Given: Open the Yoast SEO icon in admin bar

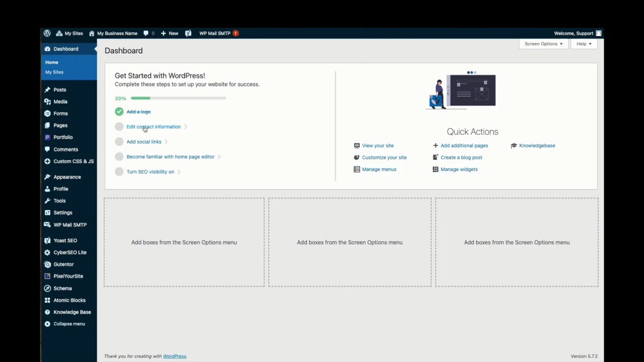Looking at the screenshot, I should click(x=188, y=33).
